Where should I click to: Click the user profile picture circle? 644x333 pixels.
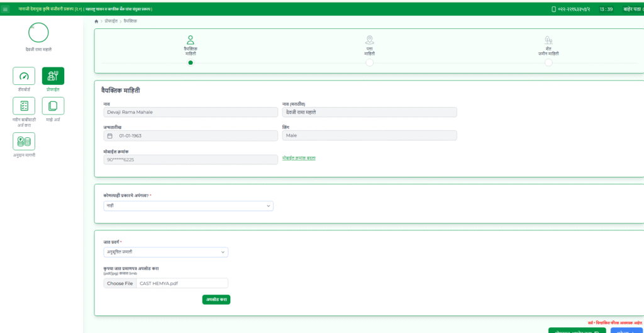coord(38,33)
